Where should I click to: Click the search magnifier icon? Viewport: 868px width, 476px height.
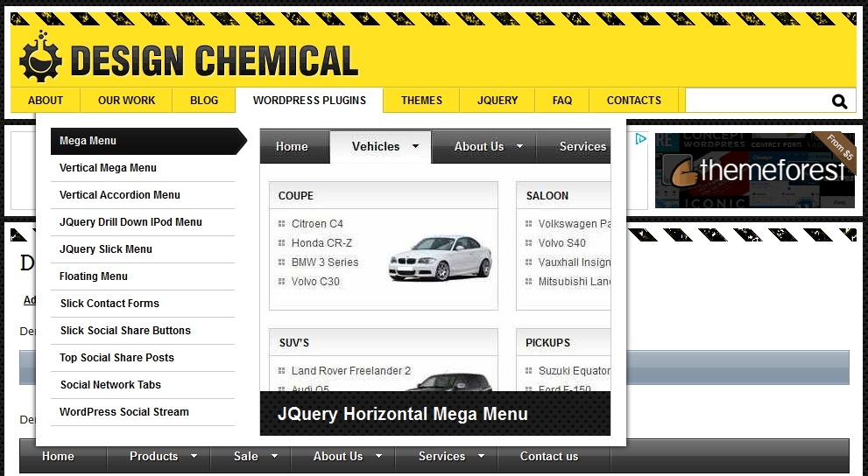click(x=839, y=101)
